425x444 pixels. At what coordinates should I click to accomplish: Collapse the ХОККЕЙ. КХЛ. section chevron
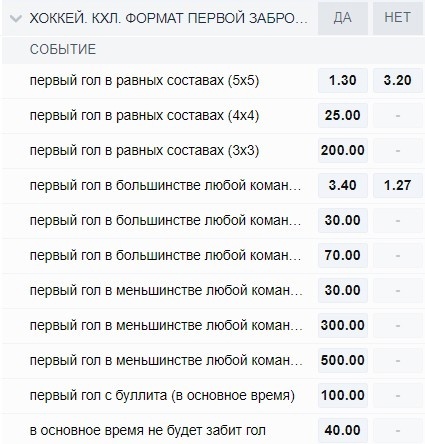16,18
